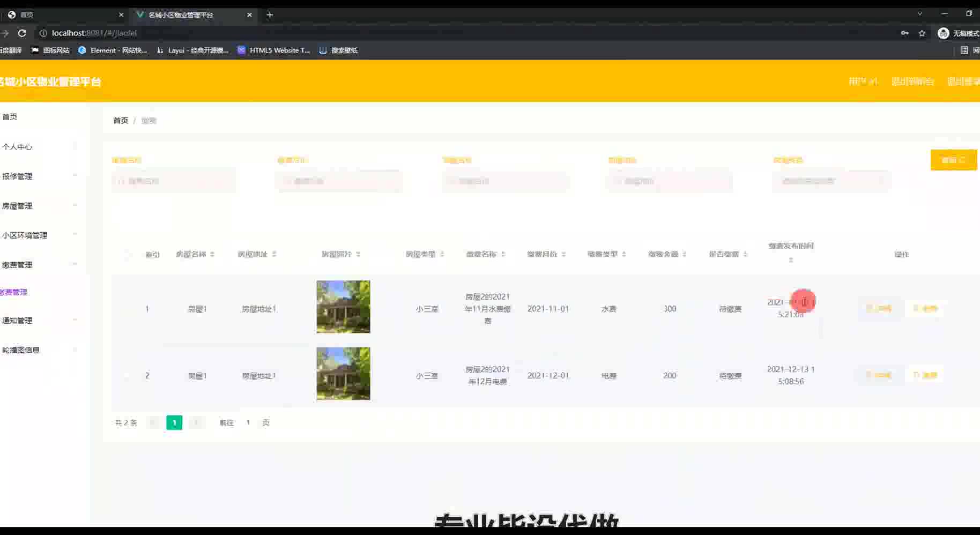The image size is (980, 535).
Task: Sort table by 缴费名称 column
Action: [x=503, y=255]
